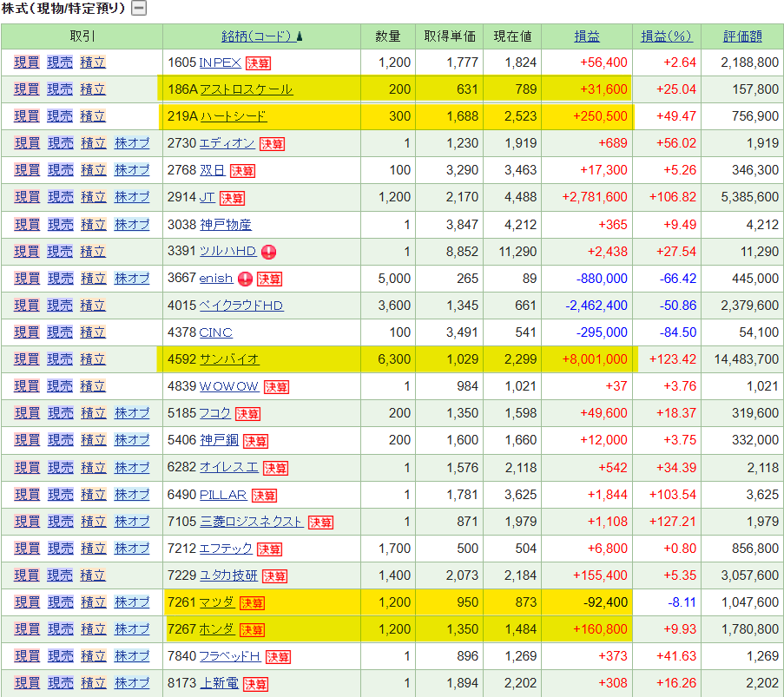Open the ハートシード stock link
This screenshot has width=784, height=697.
(x=234, y=116)
